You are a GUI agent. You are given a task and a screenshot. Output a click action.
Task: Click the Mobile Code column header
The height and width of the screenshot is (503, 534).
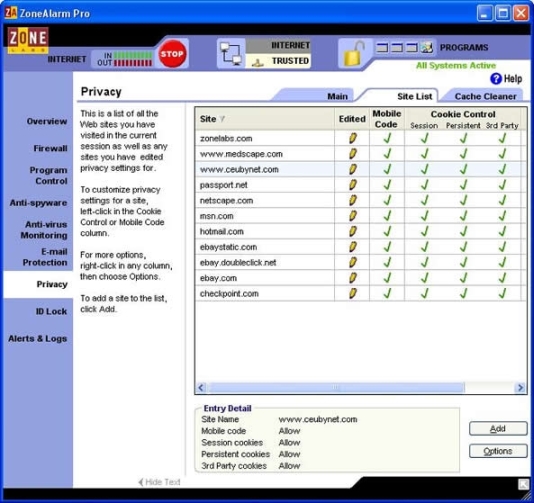[387, 119]
